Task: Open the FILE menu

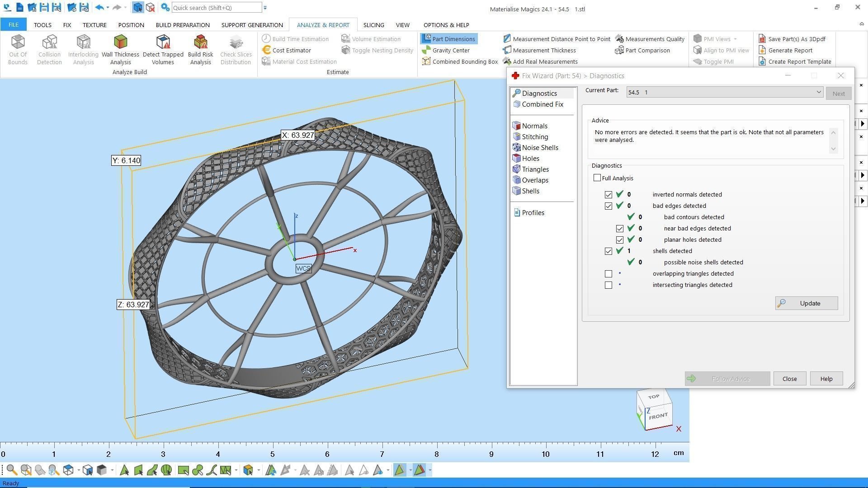Action: 13,25
